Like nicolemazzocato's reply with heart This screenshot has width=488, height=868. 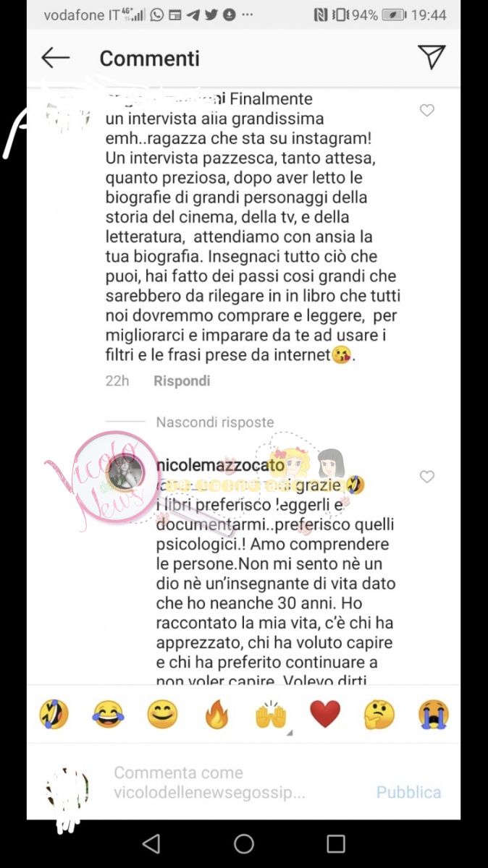coord(427,477)
